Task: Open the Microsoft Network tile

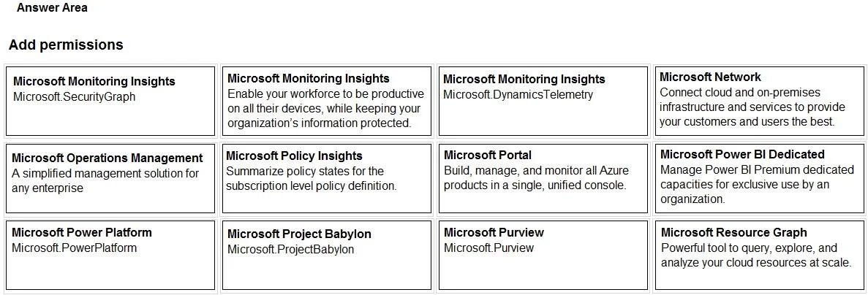Action: click(760, 101)
